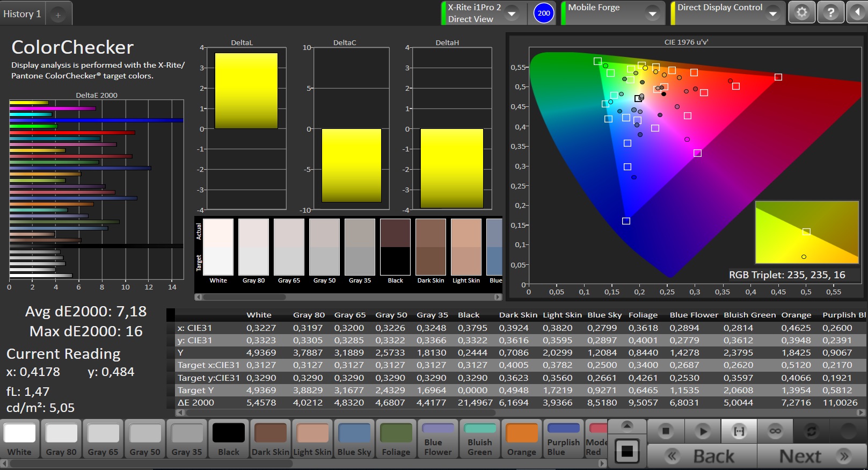Select the Blue Sky color patch
The image size is (868, 470).
point(354,439)
